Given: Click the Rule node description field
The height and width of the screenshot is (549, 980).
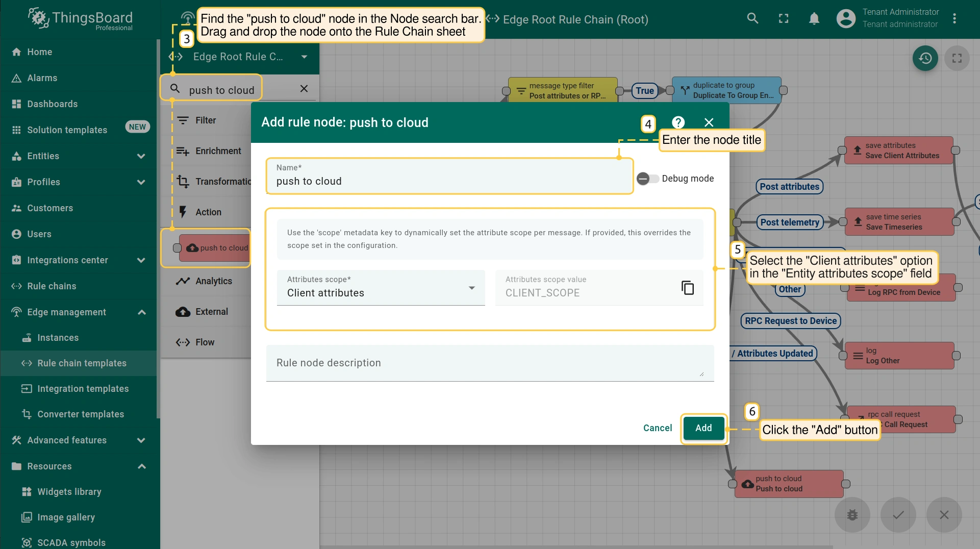Looking at the screenshot, I should [489, 363].
